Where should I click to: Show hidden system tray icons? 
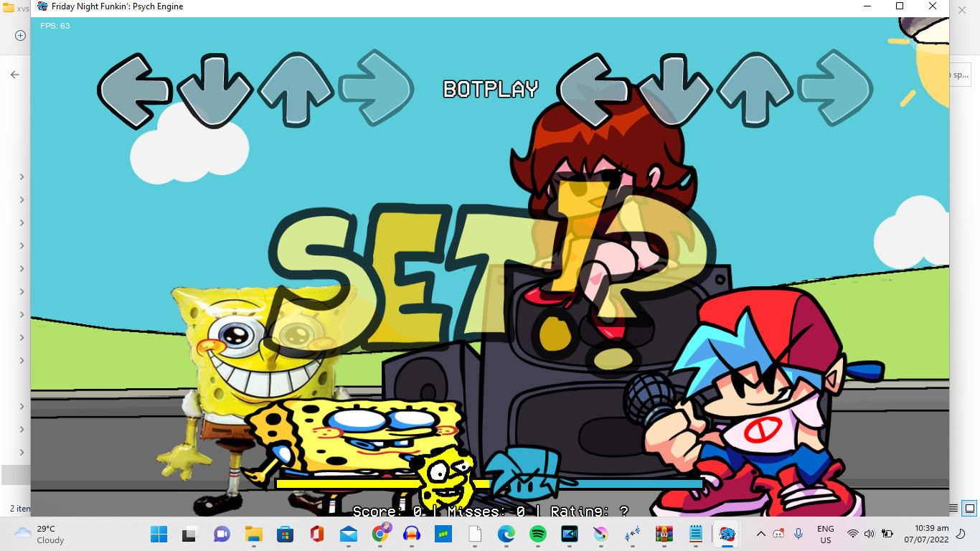(x=761, y=534)
